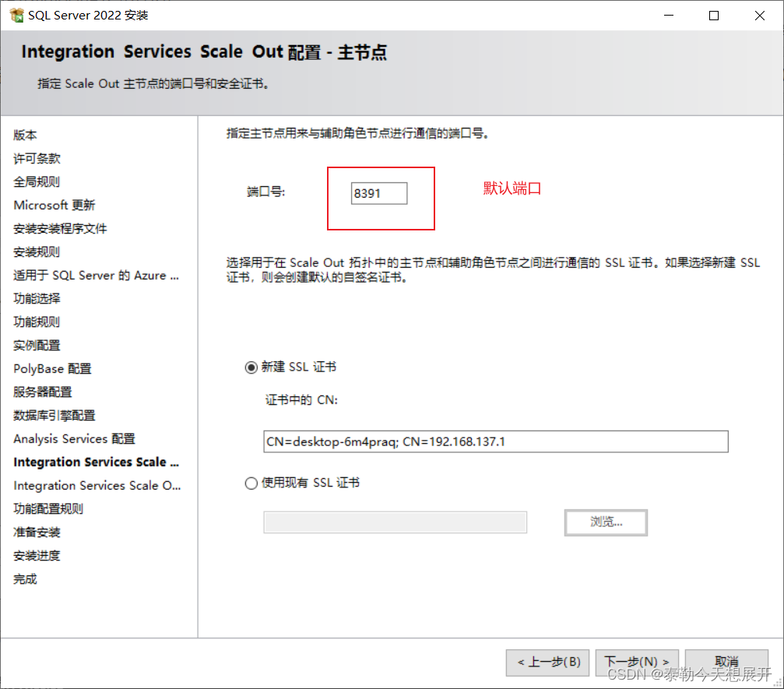Select the 功能规则 step in sidebar
The height and width of the screenshot is (689, 784).
[37, 322]
